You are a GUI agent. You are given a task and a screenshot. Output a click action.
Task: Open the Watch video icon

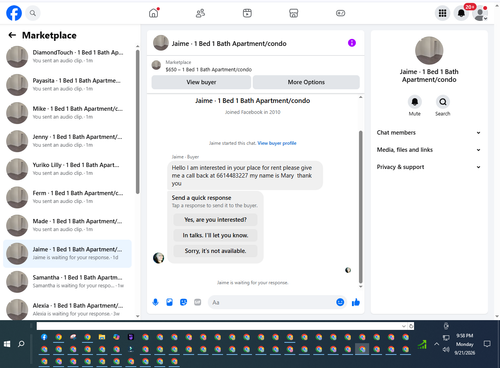click(x=247, y=13)
